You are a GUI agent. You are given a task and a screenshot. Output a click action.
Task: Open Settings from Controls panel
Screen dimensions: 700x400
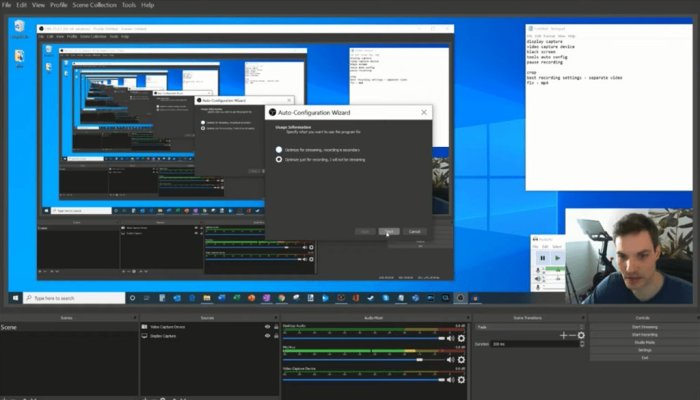(645, 350)
